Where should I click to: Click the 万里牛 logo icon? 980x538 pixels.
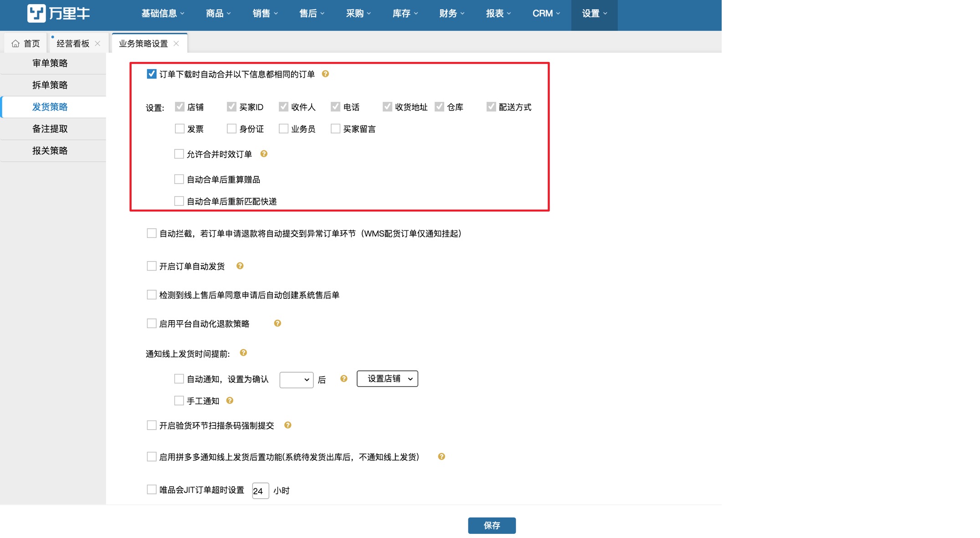point(36,13)
